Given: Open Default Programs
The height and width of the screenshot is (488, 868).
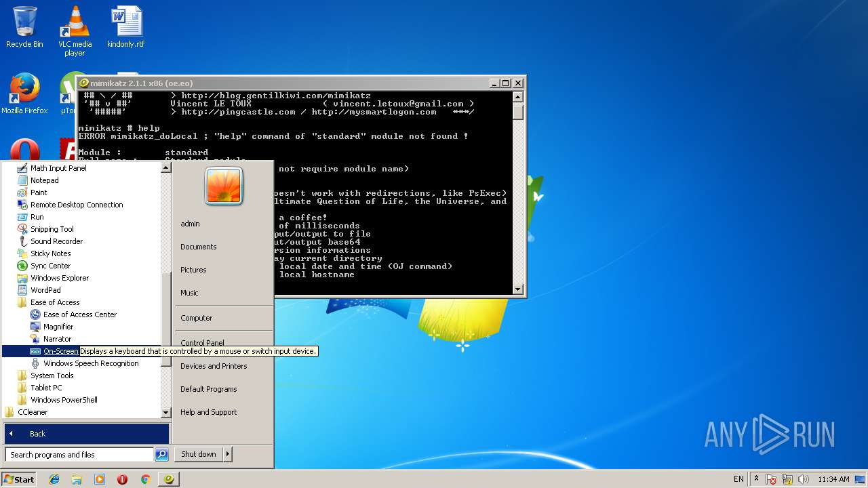Looking at the screenshot, I should (208, 389).
